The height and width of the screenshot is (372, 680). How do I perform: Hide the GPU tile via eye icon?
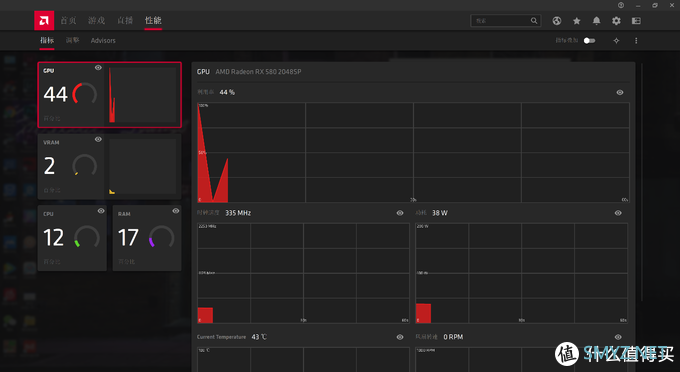98,68
